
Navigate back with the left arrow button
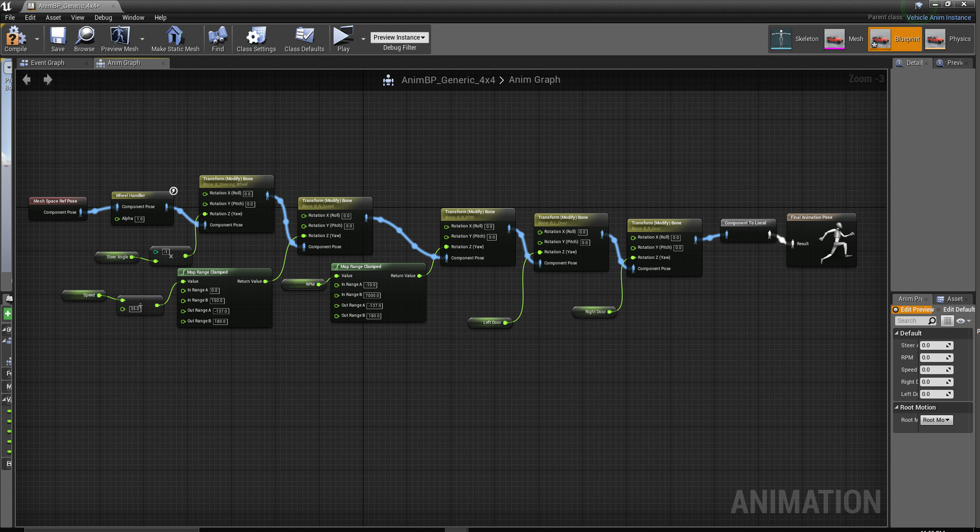[27, 80]
